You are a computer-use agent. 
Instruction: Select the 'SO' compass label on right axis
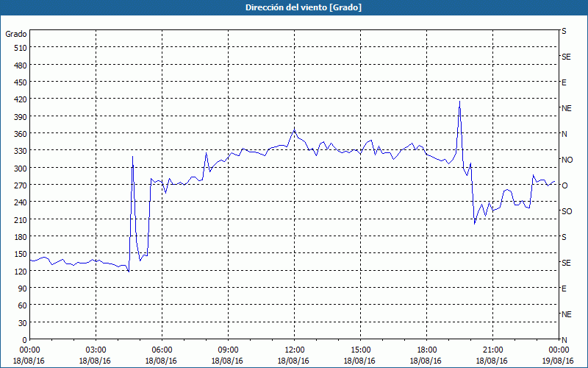567,211
